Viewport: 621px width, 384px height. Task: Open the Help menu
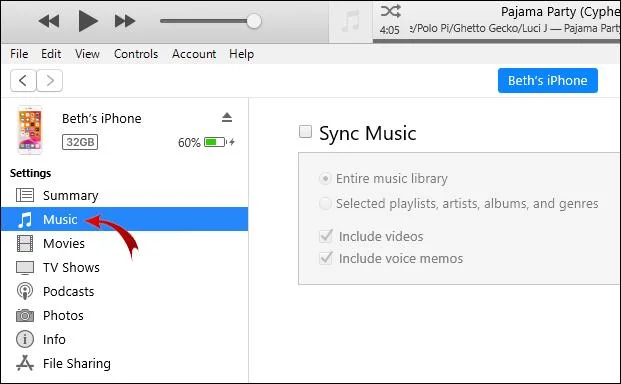pyautogui.click(x=241, y=54)
